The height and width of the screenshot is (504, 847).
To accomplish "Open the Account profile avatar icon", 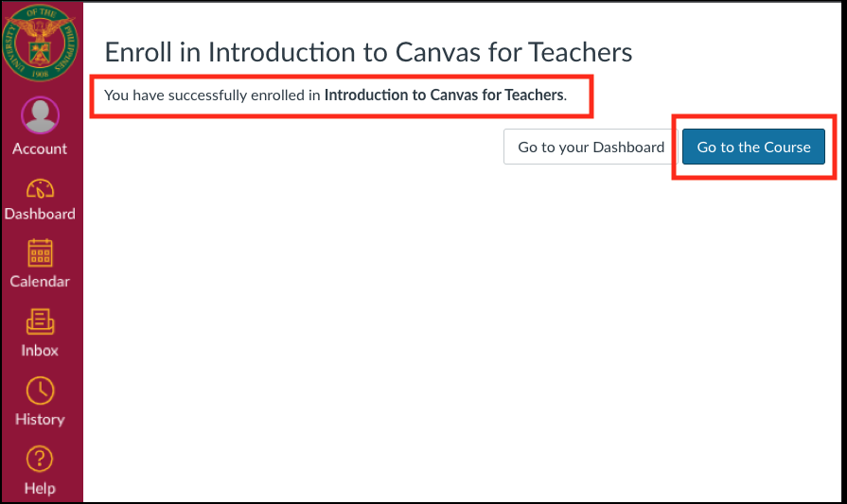I will [x=40, y=115].
